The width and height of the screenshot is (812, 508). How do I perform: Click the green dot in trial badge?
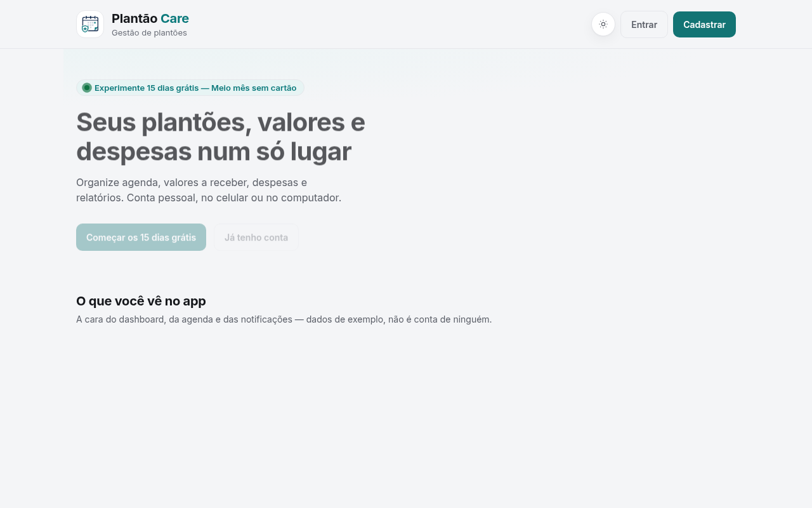[x=87, y=88]
